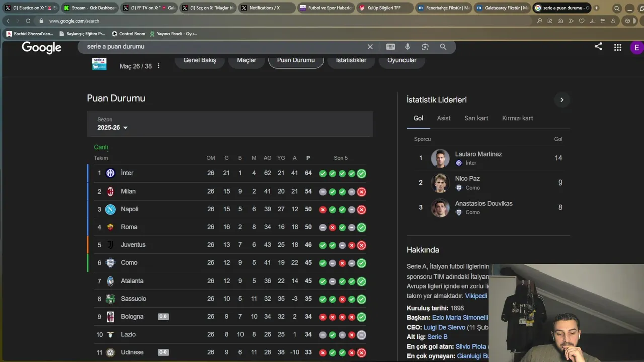The image size is (644, 362).
Task: Click Udinese's live 0-0 score badge
Action: 163,352
